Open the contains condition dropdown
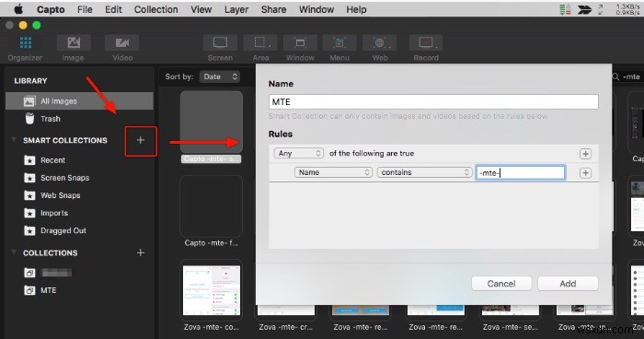 [424, 172]
